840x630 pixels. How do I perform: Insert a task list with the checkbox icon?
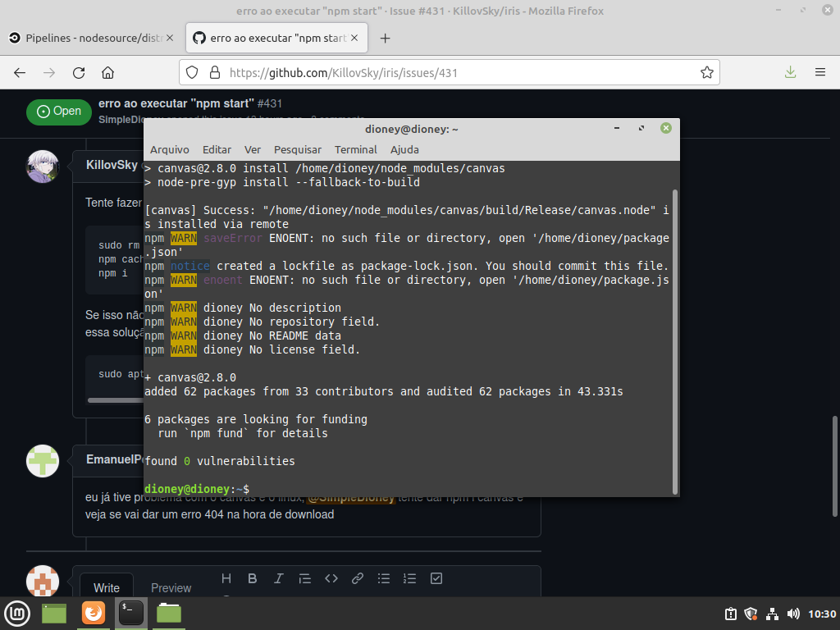[436, 578]
